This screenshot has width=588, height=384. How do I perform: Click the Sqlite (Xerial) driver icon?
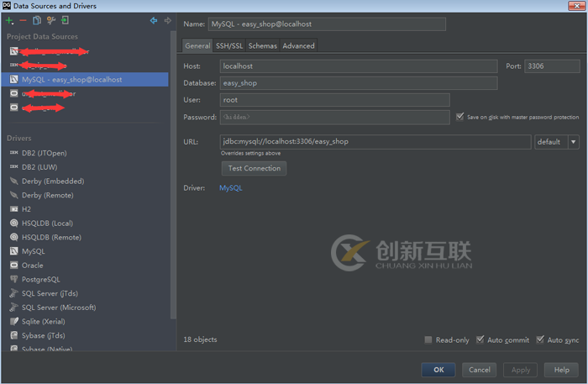[14, 321]
